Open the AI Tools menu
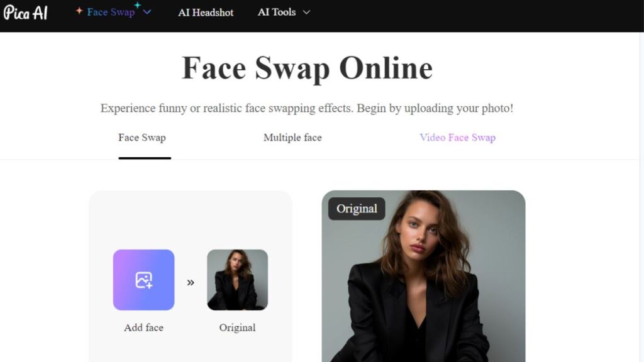The width and height of the screenshot is (644, 362). tap(277, 13)
